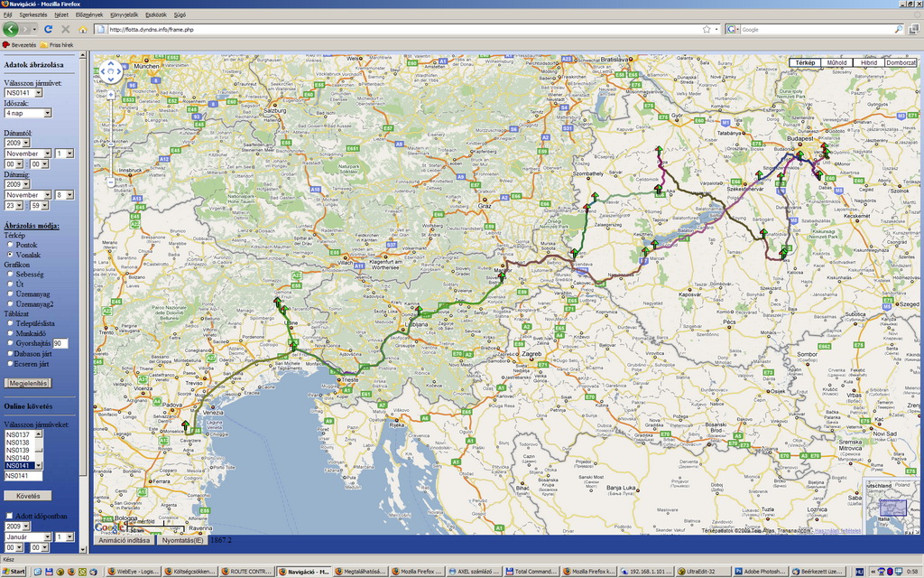This screenshot has width=924, height=578.
Task: Open the Időszak '4 nap' dropdown
Action: click(x=28, y=113)
